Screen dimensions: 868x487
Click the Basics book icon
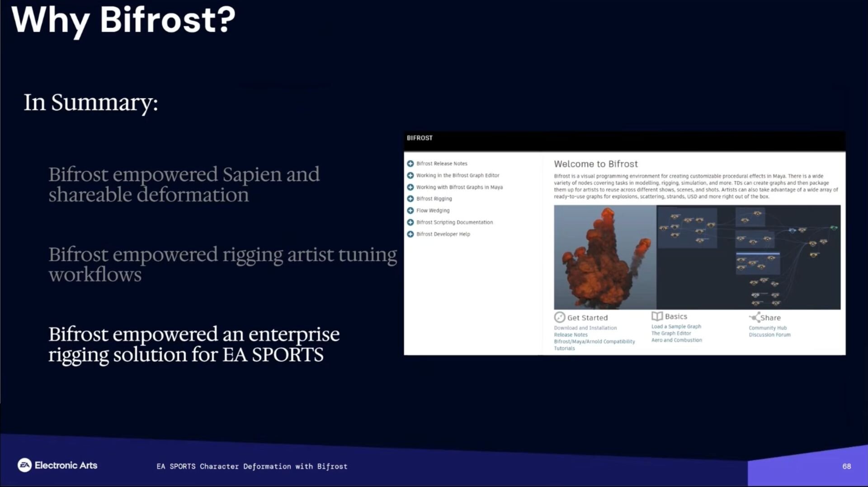[657, 316]
